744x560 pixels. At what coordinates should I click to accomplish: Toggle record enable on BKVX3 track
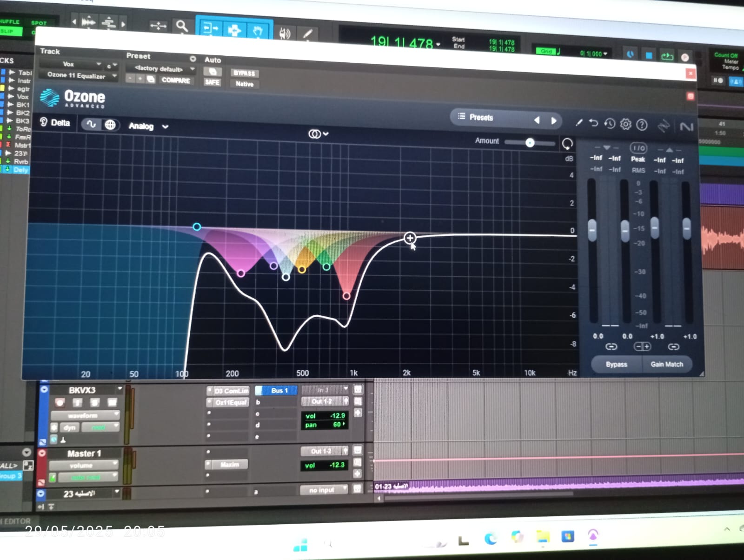coord(60,402)
